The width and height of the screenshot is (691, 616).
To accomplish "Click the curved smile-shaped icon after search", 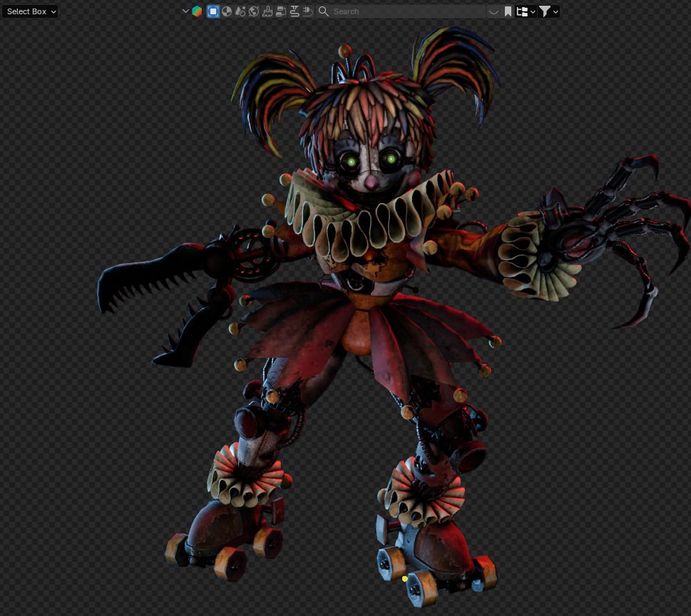I will (x=493, y=12).
